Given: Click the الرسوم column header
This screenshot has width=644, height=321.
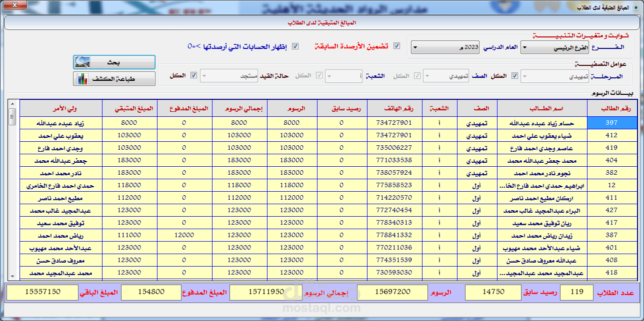Looking at the screenshot, I should (x=292, y=108).
